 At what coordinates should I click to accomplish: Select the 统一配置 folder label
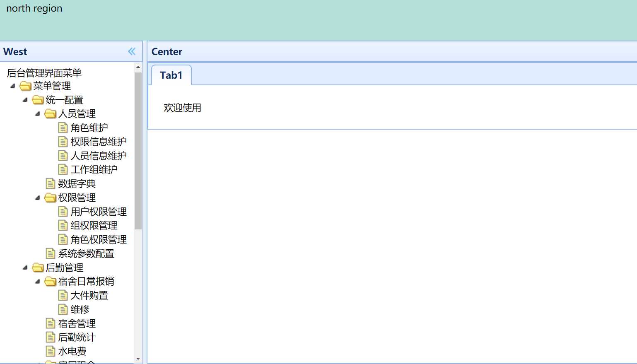click(64, 100)
